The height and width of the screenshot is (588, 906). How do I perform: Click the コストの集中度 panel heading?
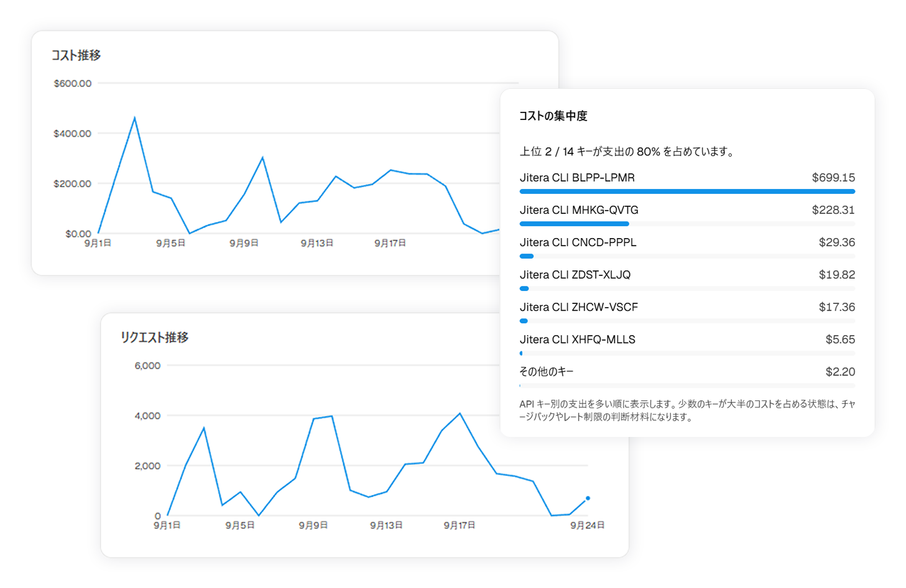coord(553,116)
